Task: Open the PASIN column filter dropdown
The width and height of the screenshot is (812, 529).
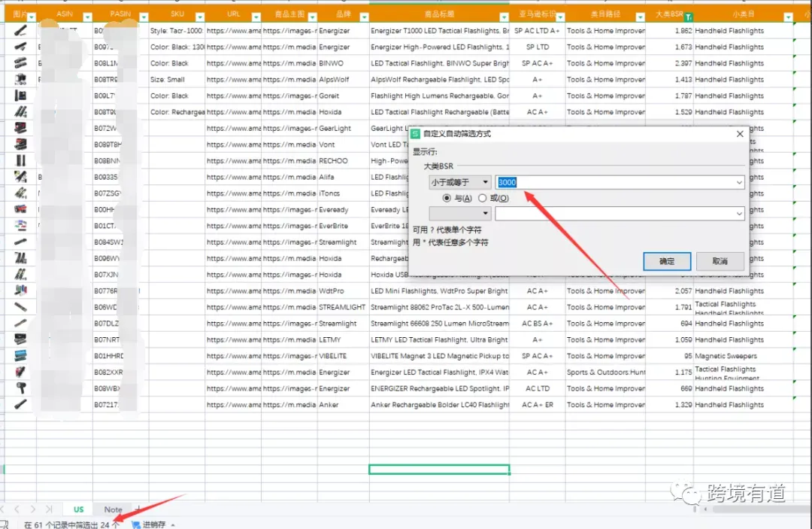Action: click(x=144, y=17)
